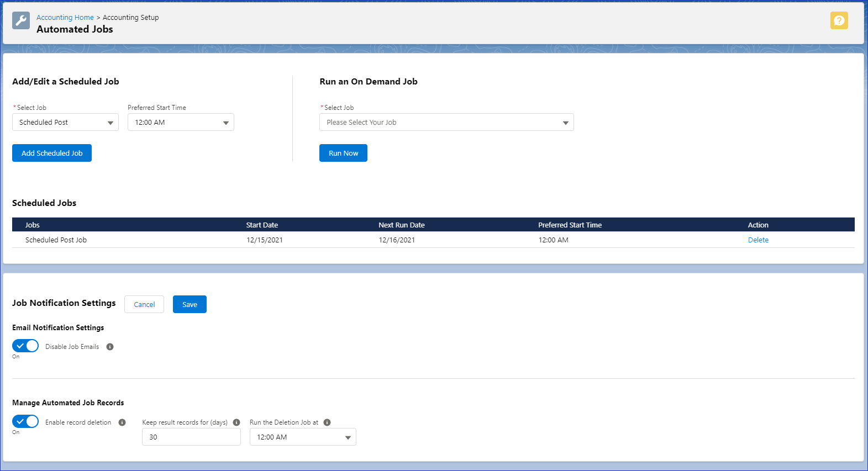Screen dimensions: 868x471
Task: Expand the Run the Deletion Job at dropdown
Action: tap(303, 437)
